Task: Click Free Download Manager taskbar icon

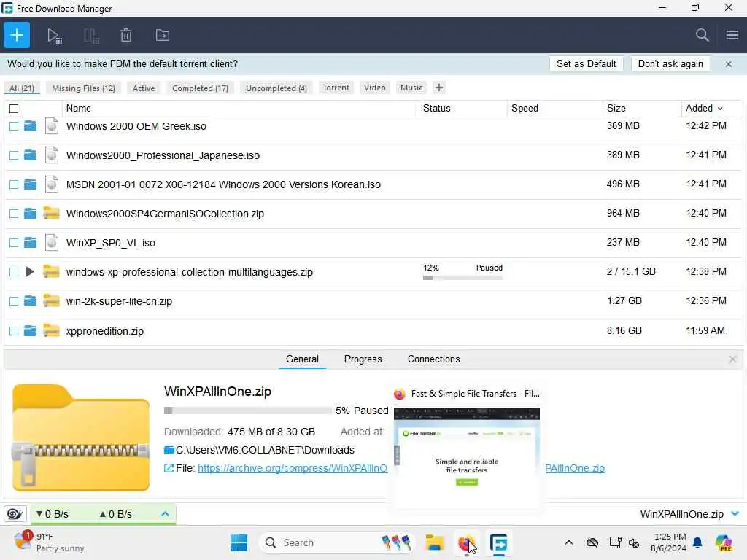Action: (498, 542)
